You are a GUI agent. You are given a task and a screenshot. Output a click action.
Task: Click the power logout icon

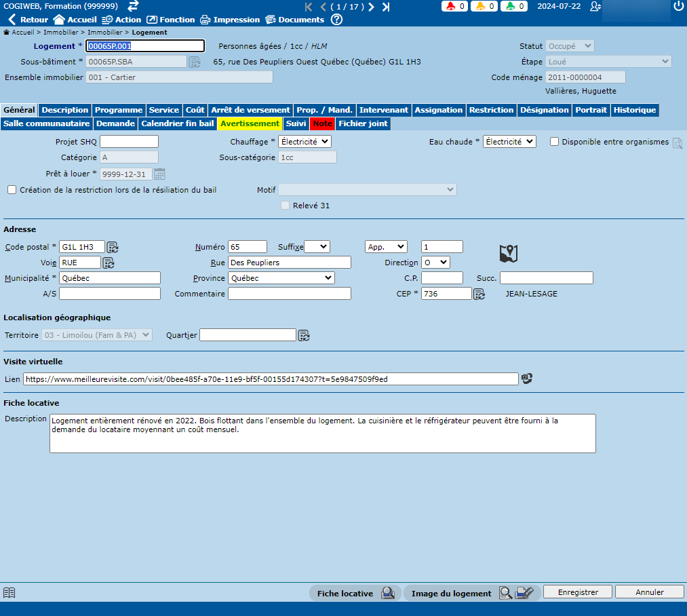click(x=678, y=6)
